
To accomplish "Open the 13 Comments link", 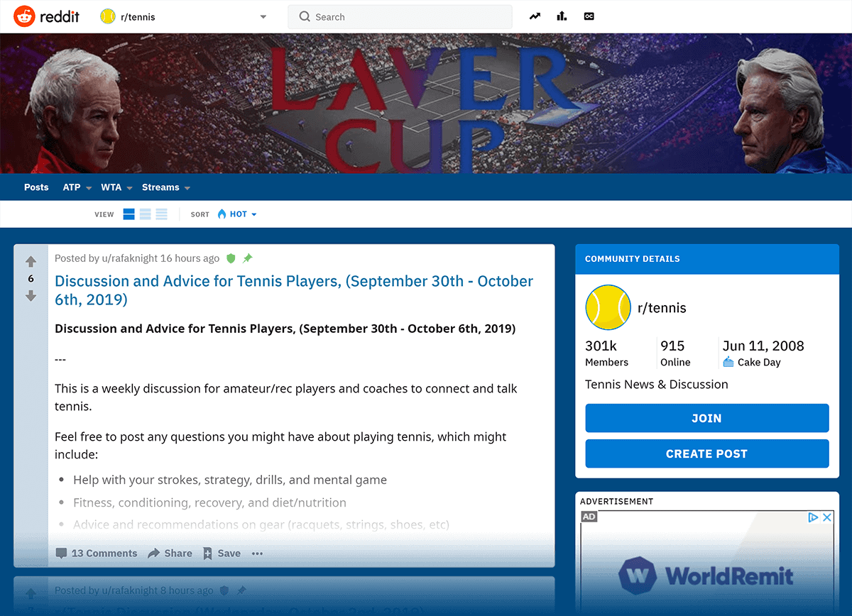I will (x=97, y=554).
